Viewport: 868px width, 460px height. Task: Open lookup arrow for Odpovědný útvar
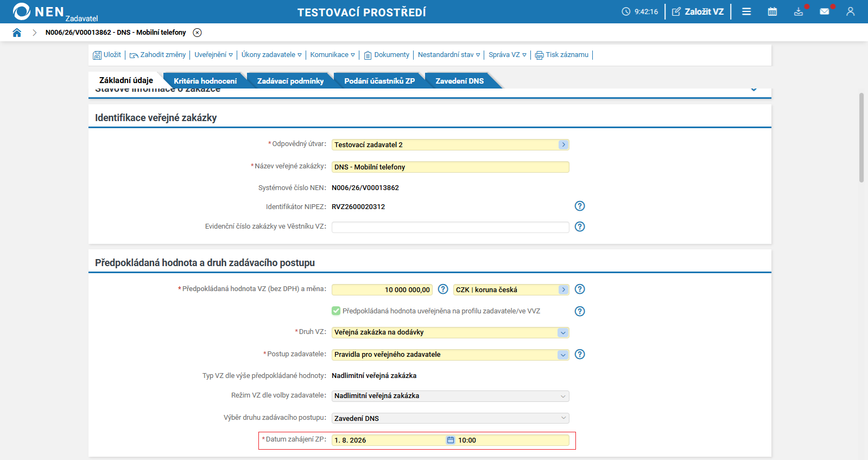coord(563,144)
